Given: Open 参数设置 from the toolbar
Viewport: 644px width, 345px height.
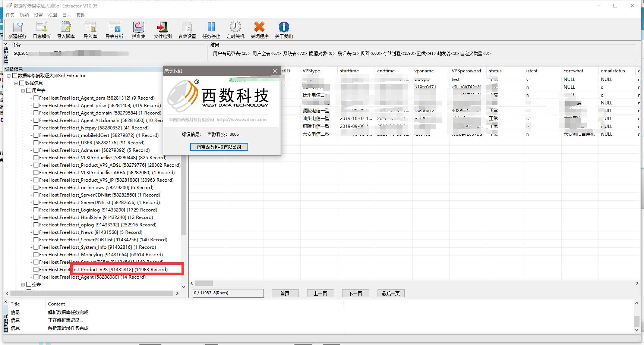Looking at the screenshot, I should 187,30.
